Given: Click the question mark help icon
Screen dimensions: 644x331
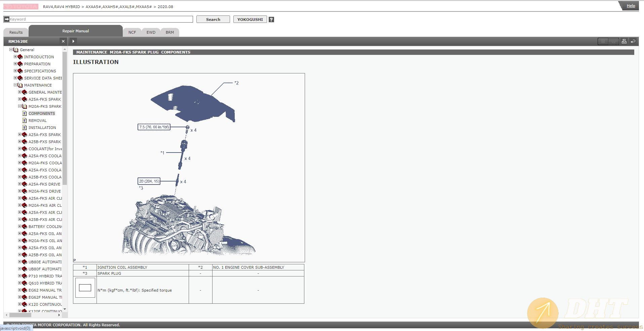Looking at the screenshot, I should [271, 20].
